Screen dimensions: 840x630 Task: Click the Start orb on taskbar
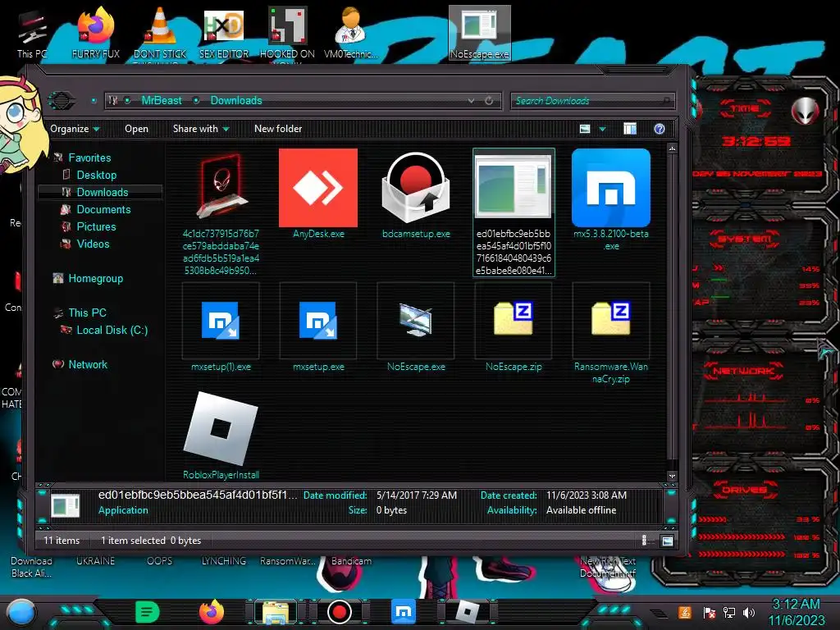pos(21,614)
